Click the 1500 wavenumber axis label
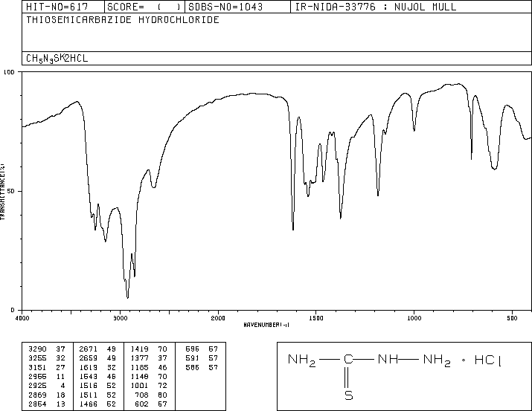 tap(316, 318)
